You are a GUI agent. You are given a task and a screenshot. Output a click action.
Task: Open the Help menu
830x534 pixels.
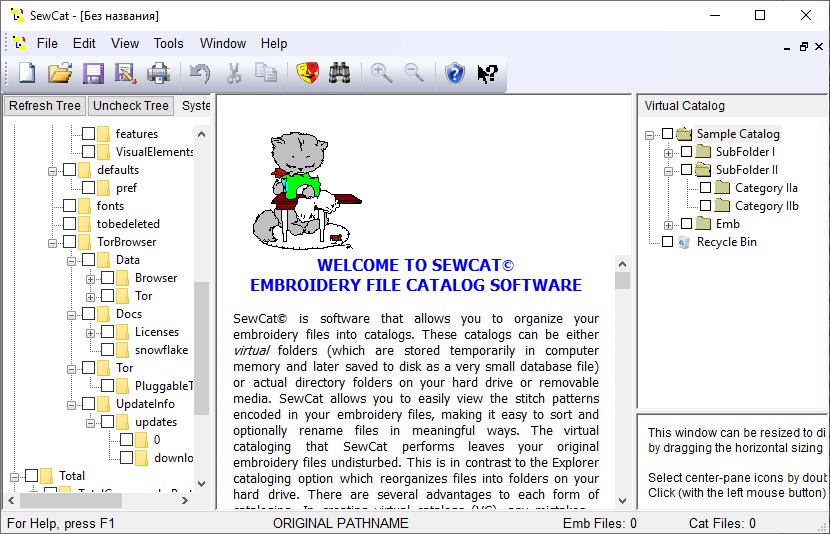274,43
